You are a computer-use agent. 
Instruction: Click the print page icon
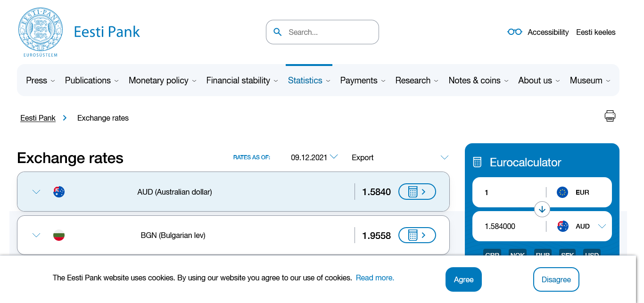[610, 116]
